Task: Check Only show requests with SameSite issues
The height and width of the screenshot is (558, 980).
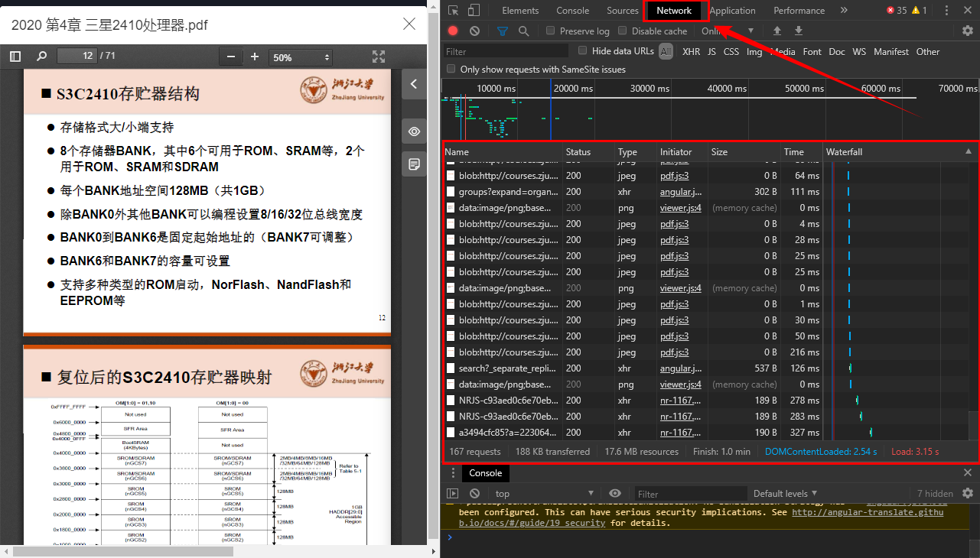Action: 451,69
